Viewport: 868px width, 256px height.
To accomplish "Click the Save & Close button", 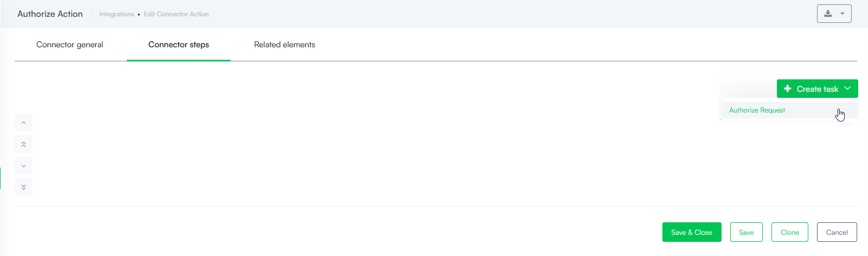I will [692, 232].
